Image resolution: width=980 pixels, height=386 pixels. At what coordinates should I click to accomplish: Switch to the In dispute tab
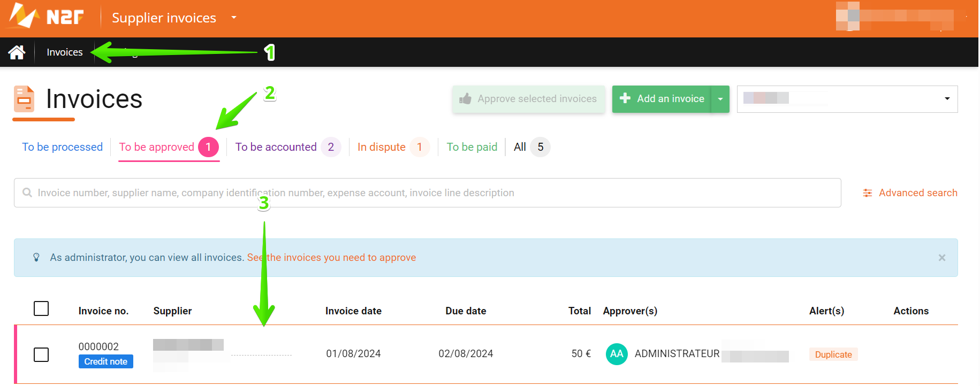click(x=393, y=147)
